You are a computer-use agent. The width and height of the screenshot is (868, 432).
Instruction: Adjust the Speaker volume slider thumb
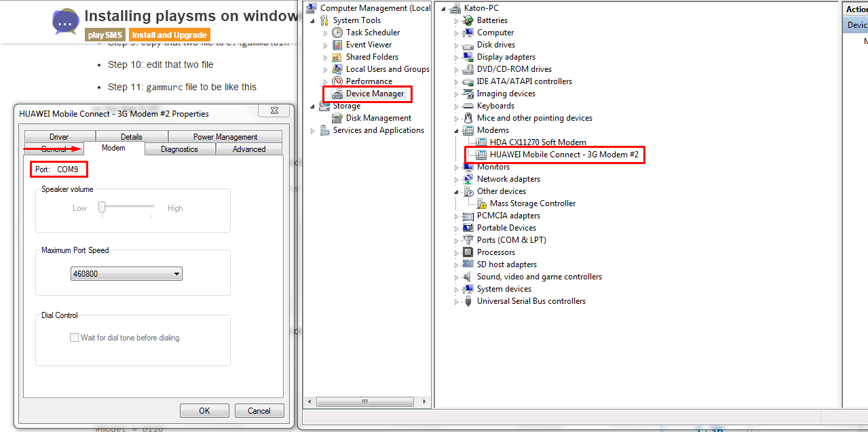102,208
